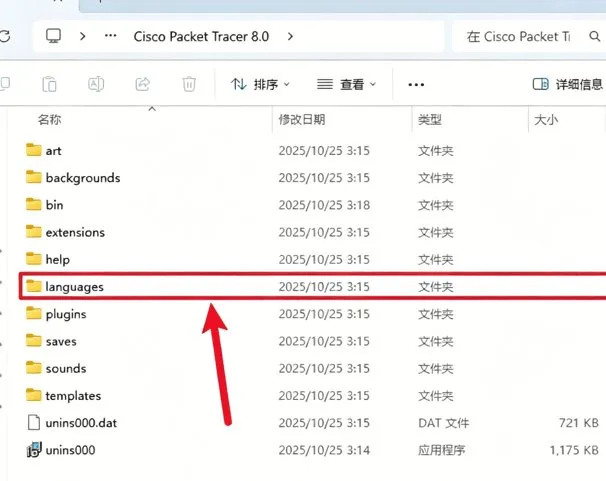Click the sounds folder name

tap(66, 369)
